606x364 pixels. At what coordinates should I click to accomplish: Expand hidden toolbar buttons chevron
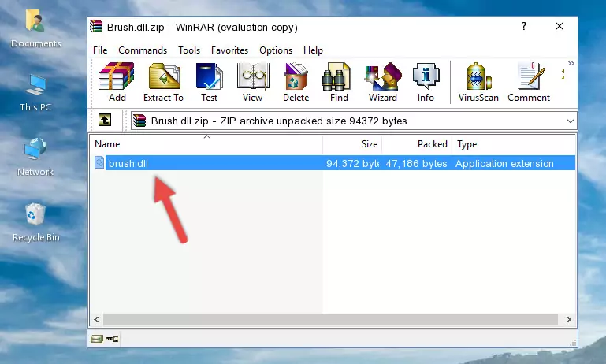[x=571, y=63]
